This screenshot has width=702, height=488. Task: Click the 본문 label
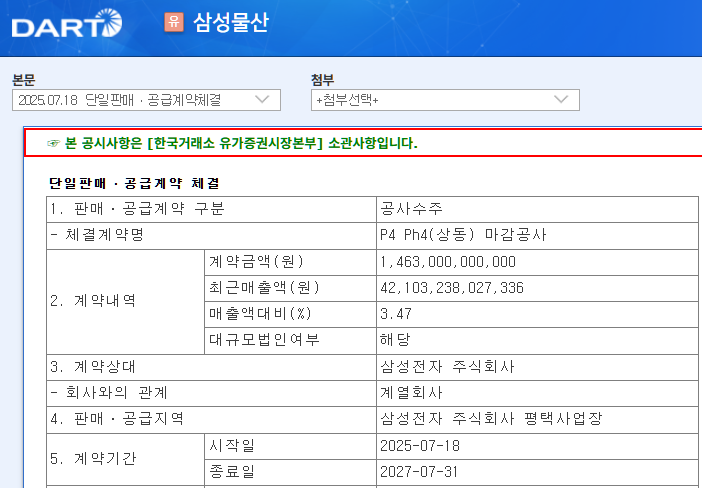point(24,80)
